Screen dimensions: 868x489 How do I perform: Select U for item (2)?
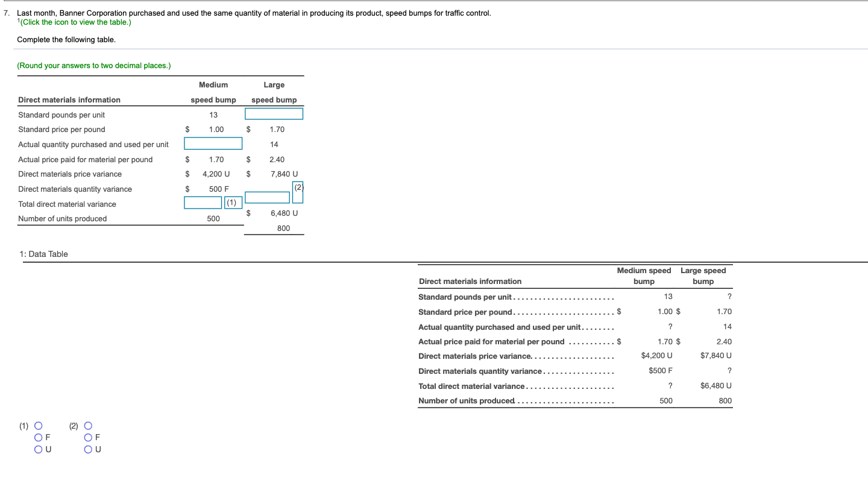point(88,449)
